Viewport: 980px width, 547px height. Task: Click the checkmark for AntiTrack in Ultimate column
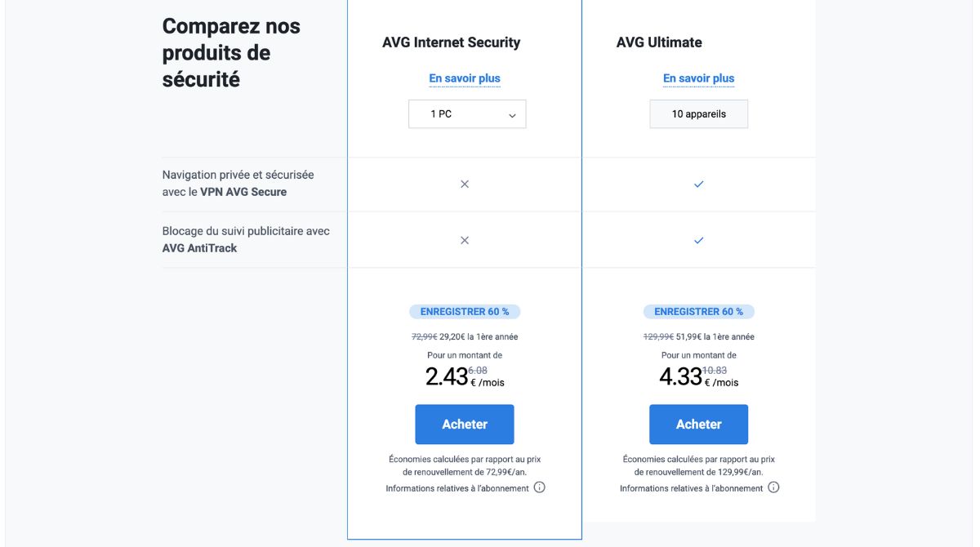[x=698, y=240]
